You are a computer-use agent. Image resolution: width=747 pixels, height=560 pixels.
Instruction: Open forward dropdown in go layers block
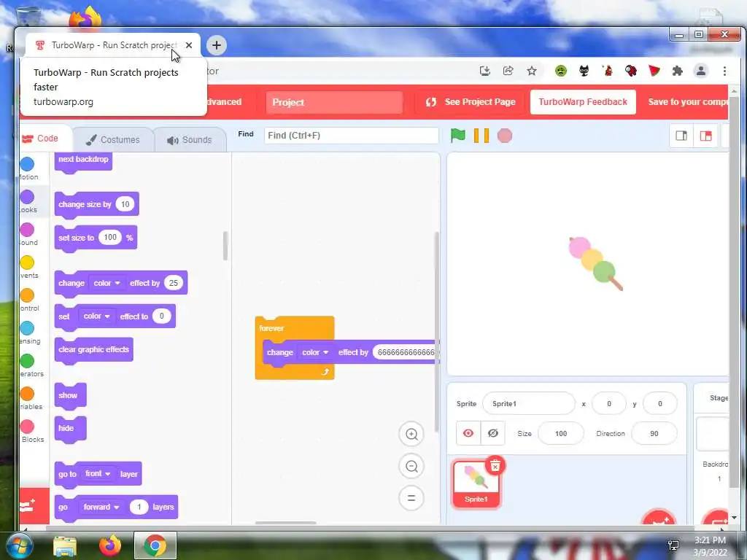point(101,507)
